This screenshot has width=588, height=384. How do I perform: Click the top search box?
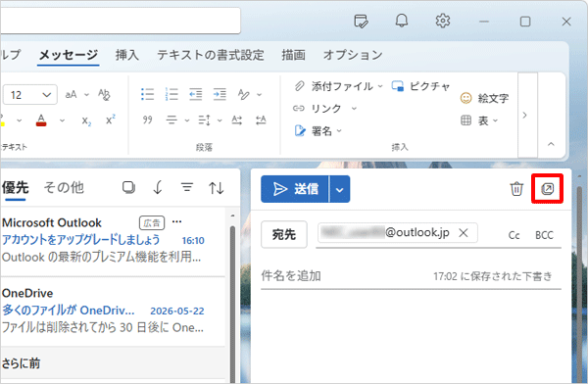click(x=120, y=21)
